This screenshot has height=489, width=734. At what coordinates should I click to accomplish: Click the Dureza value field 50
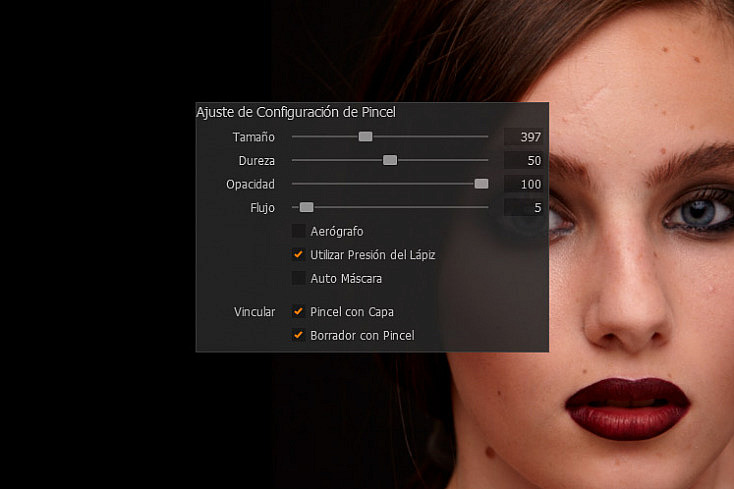coord(523,161)
